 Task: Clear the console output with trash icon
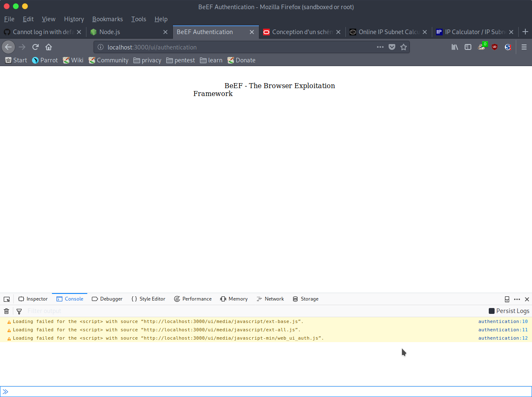6,311
